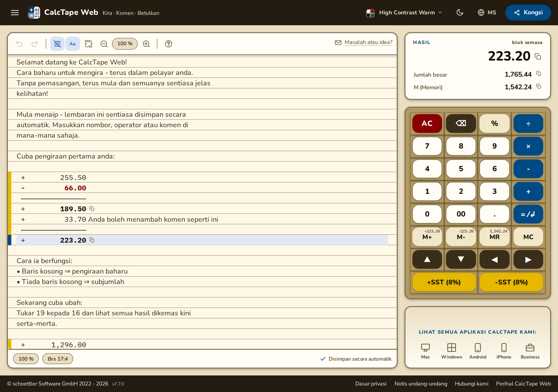Click the zoom in magnifier icon
This screenshot has height=392, width=558.
[146, 44]
